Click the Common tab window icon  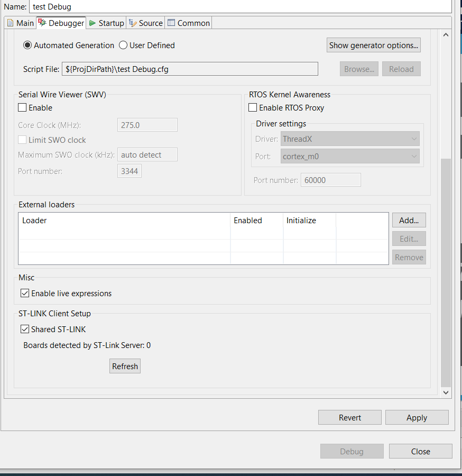pos(170,23)
